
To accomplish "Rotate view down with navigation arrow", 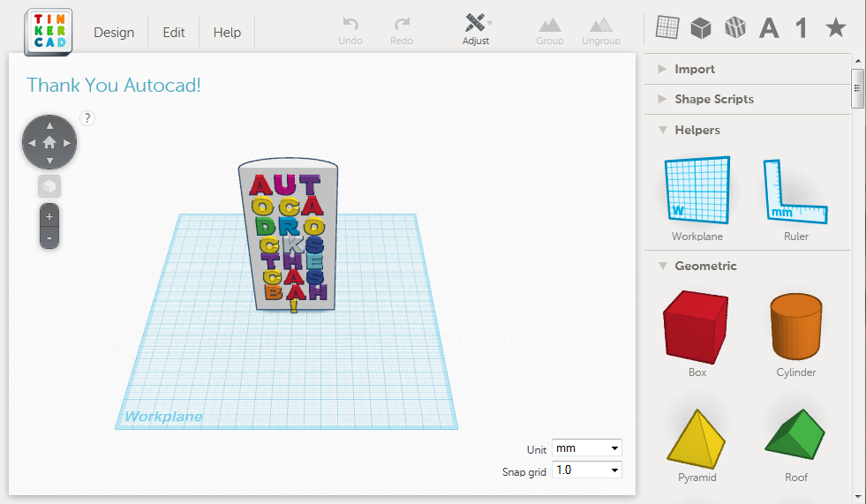I will 49,161.
